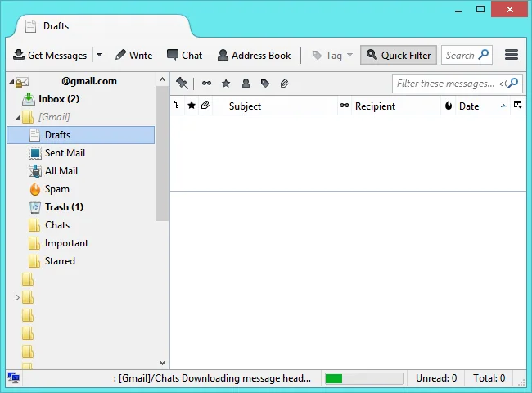Screen dimensions: 532x393
Task: Sort by the Subject column
Action: tap(275, 106)
